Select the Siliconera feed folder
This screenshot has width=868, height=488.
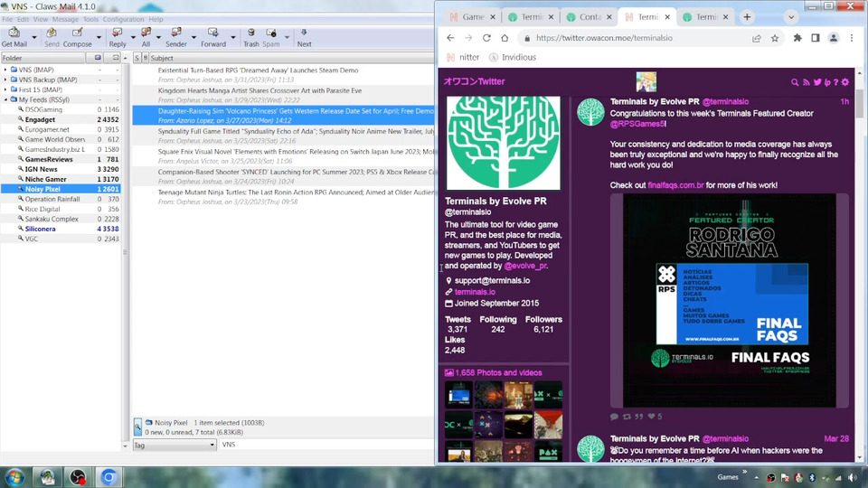tap(40, 229)
